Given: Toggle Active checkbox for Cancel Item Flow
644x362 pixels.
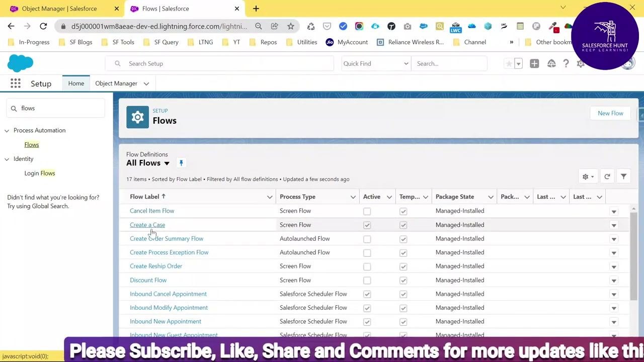Looking at the screenshot, I should tap(367, 212).
